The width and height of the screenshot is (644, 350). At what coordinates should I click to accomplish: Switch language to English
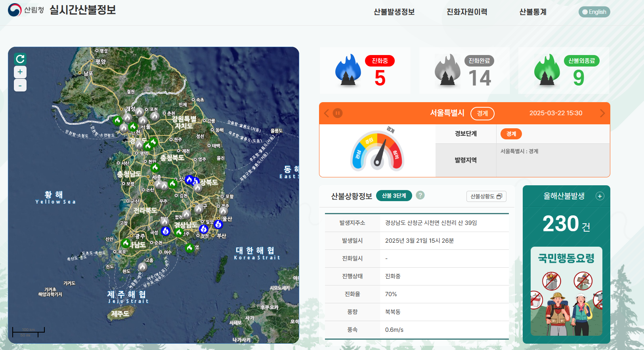tap(594, 12)
